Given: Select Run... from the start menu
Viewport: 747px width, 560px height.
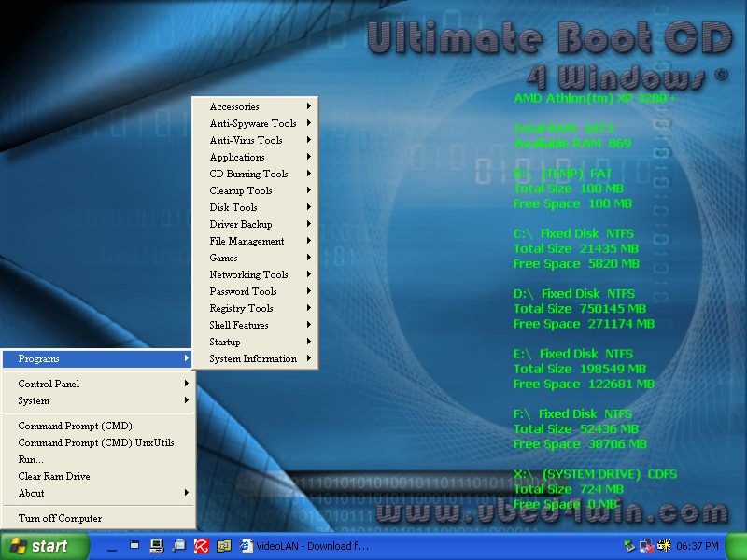Looking at the screenshot, I should (x=31, y=459).
